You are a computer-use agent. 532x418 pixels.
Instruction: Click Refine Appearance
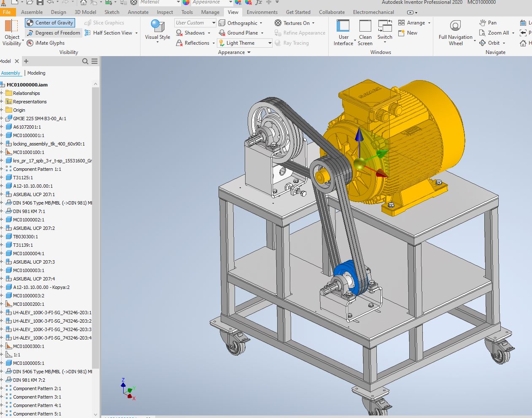click(300, 33)
